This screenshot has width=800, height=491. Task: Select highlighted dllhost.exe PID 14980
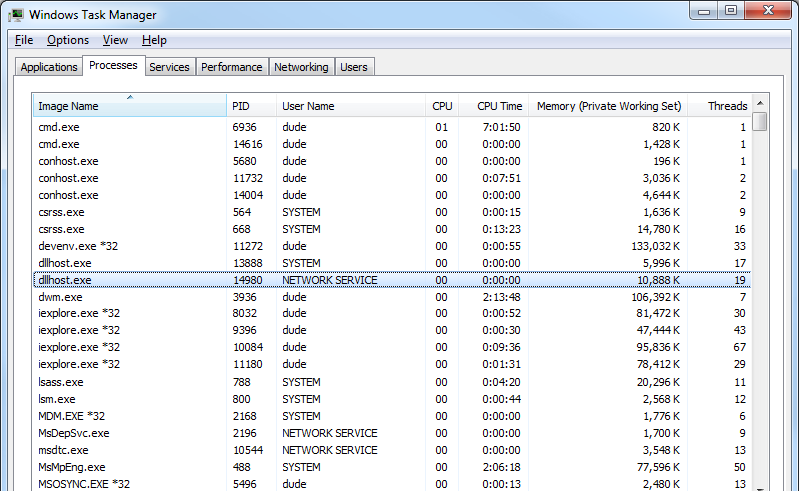click(x=392, y=280)
